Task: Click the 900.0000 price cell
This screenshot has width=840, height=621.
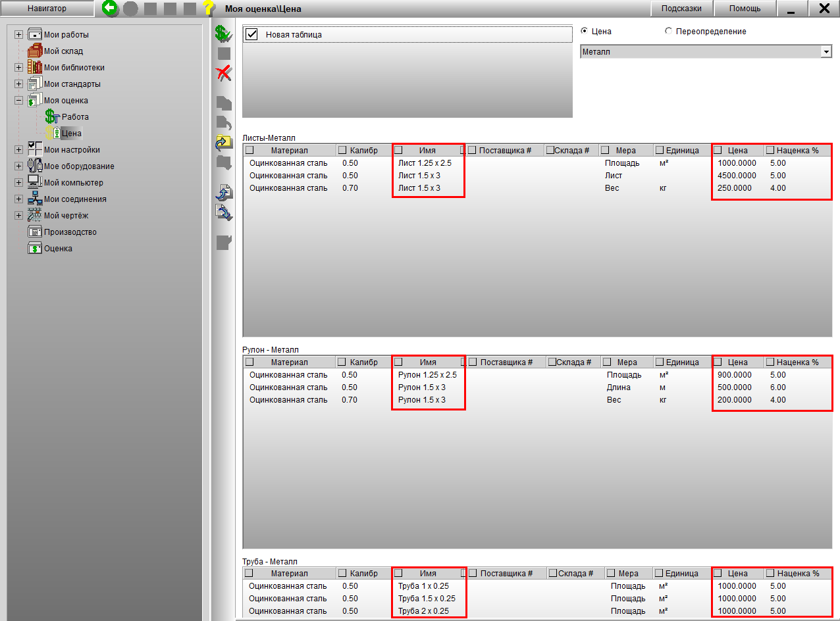Action: [x=734, y=374]
